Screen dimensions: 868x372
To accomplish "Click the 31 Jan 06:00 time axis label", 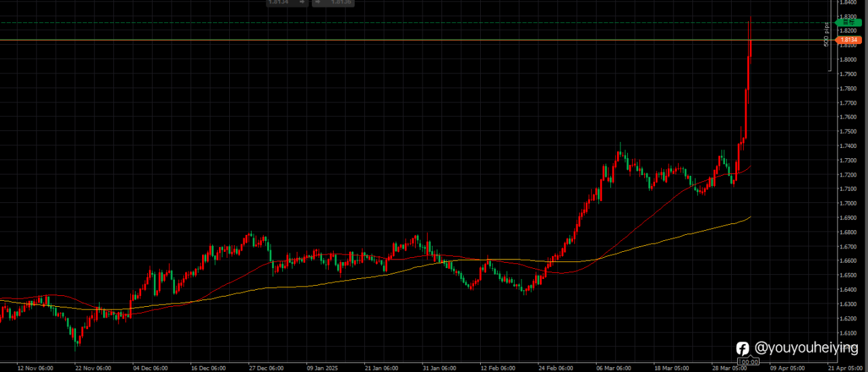I will pyautogui.click(x=439, y=368).
